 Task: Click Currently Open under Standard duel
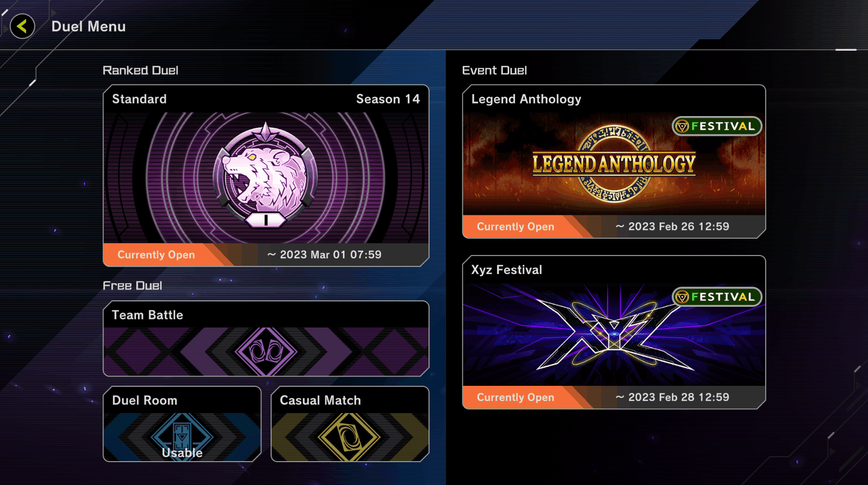point(156,254)
